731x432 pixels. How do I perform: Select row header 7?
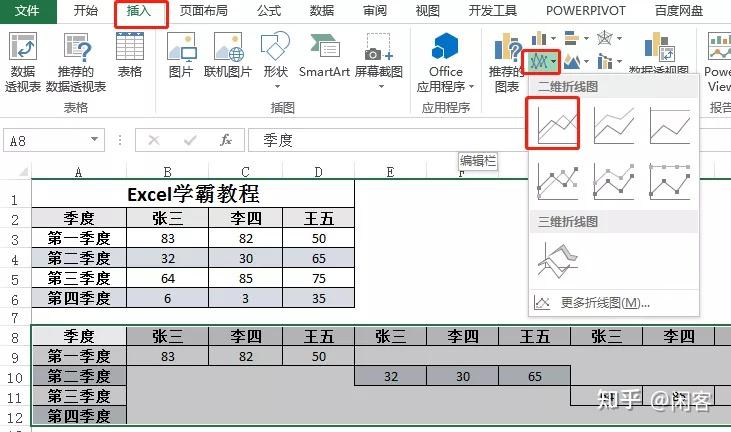point(15,318)
